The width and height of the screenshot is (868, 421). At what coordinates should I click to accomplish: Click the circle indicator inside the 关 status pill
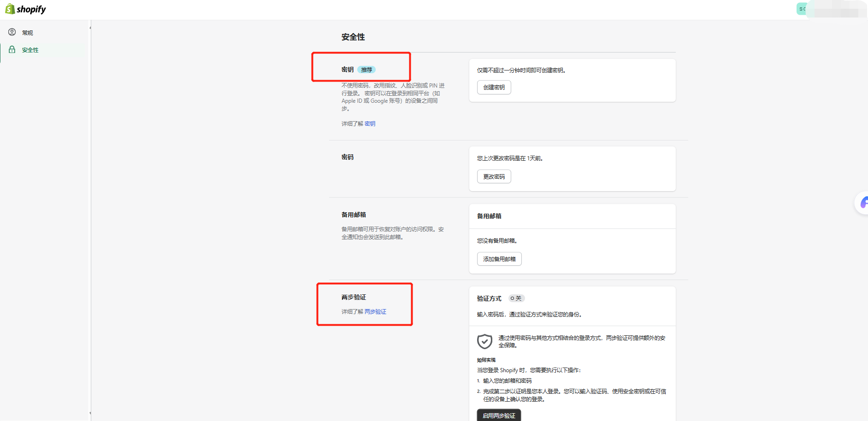(512, 298)
